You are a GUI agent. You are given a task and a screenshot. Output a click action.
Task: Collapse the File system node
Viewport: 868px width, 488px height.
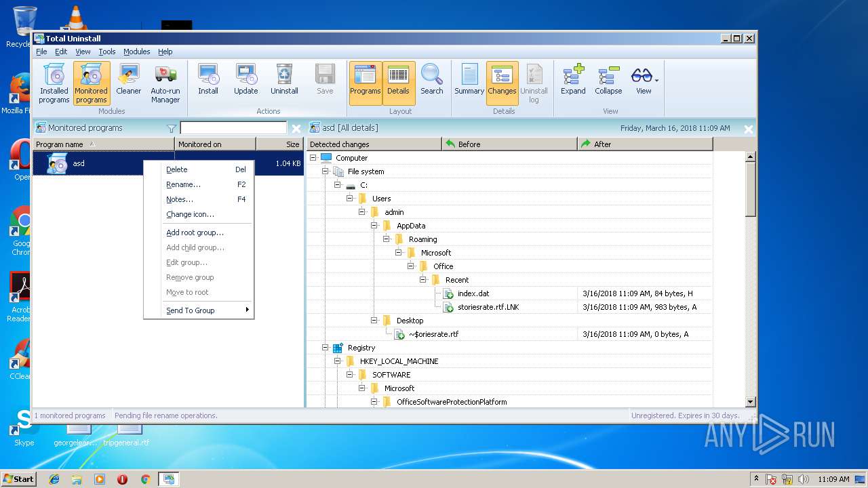pyautogui.click(x=325, y=171)
